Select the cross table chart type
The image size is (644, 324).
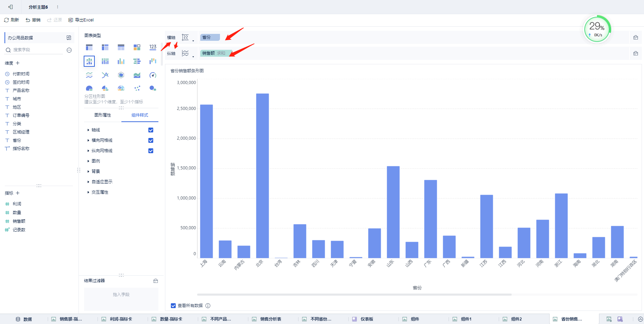[x=105, y=47]
